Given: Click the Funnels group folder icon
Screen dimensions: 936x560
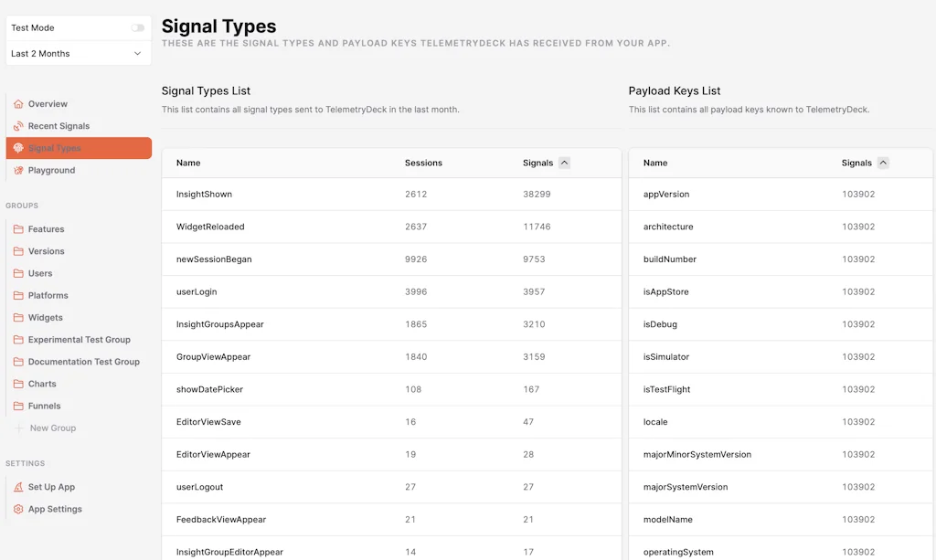Looking at the screenshot, I should pos(18,407).
